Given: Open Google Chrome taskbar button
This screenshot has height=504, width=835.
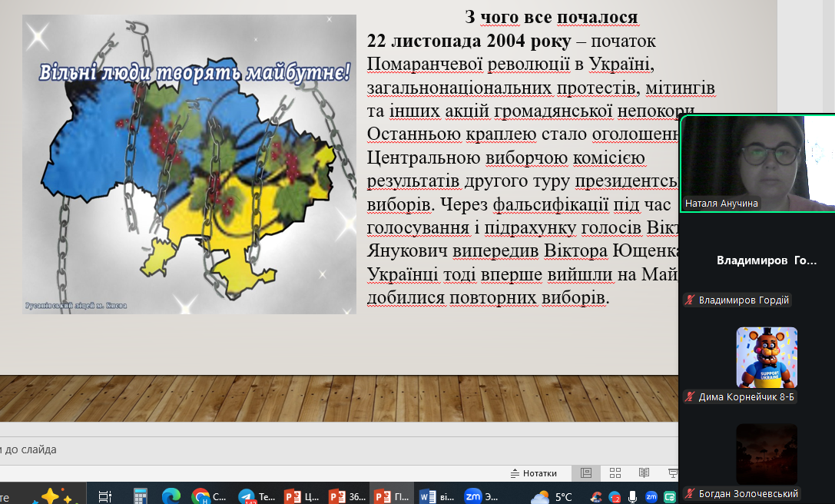Looking at the screenshot, I should [x=209, y=496].
